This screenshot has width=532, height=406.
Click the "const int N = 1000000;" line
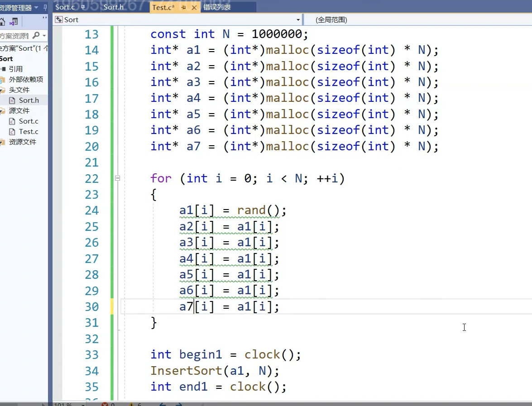point(229,34)
